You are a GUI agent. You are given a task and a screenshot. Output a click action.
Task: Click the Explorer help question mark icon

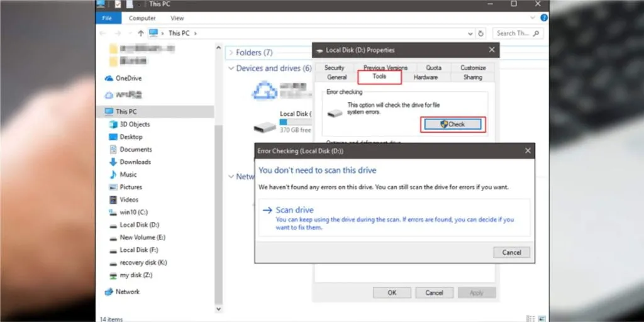(x=544, y=18)
